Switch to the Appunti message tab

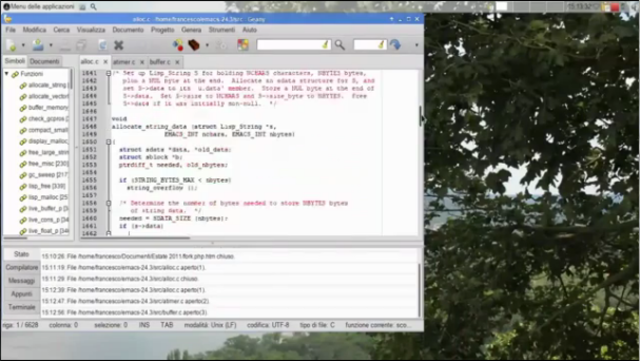point(22,294)
